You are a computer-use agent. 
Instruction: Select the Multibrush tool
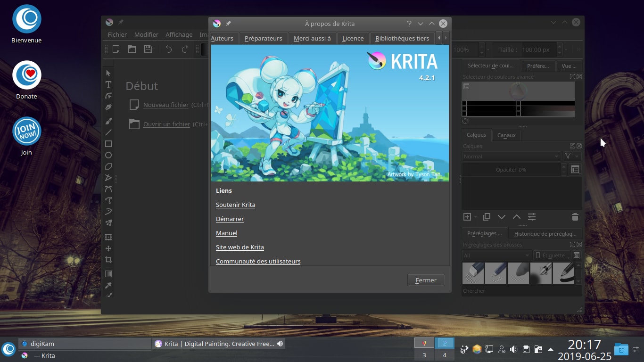[108, 223]
